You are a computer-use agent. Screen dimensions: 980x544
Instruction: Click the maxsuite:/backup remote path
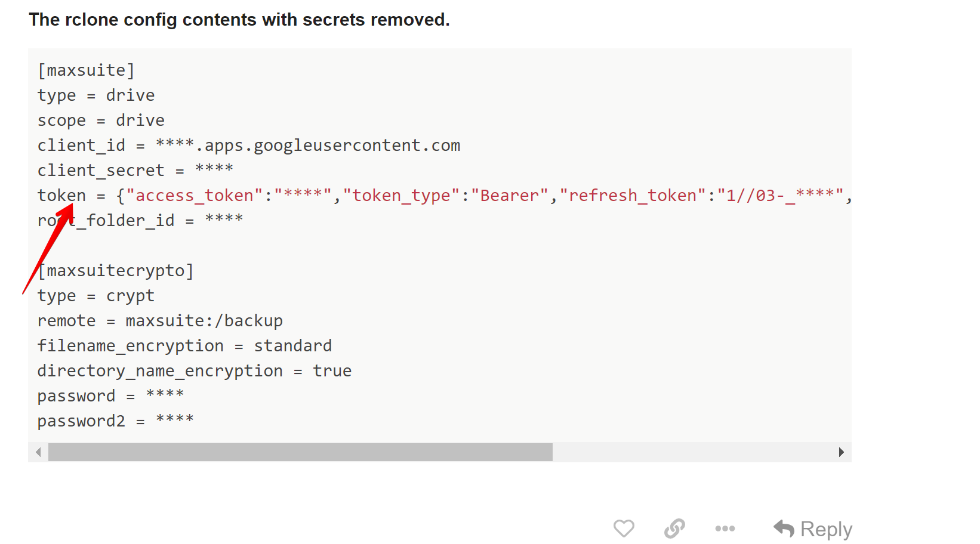tap(204, 321)
